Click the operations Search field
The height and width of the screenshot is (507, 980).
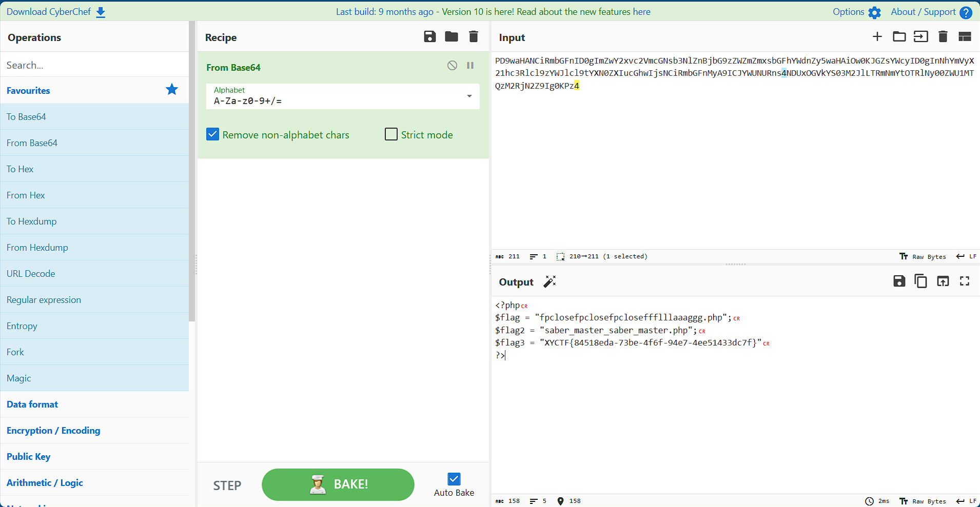pos(94,65)
